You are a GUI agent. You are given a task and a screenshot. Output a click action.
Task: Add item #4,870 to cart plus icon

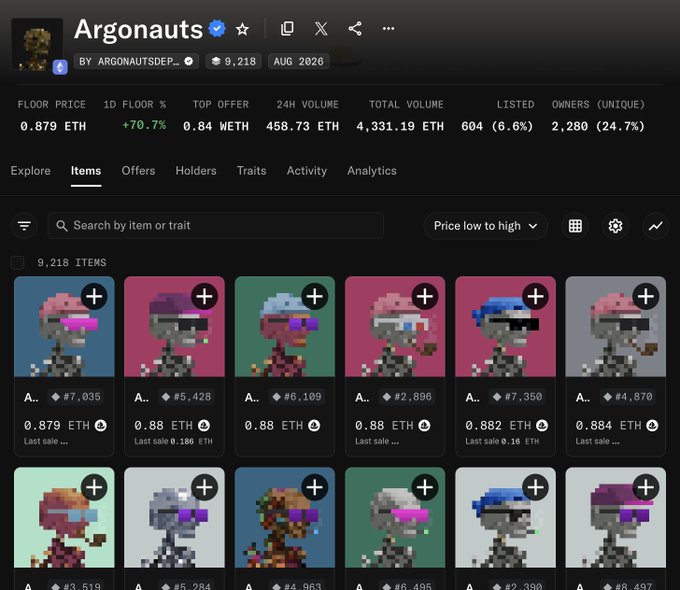[646, 297]
